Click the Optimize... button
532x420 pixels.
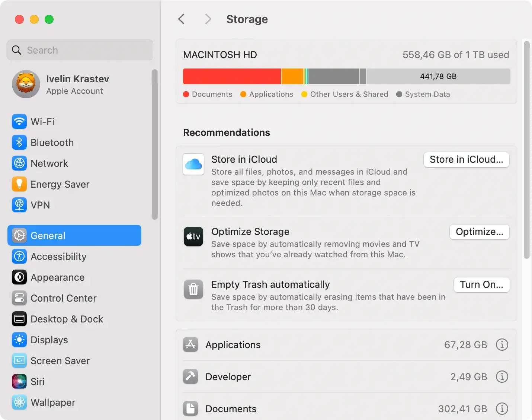(480, 232)
